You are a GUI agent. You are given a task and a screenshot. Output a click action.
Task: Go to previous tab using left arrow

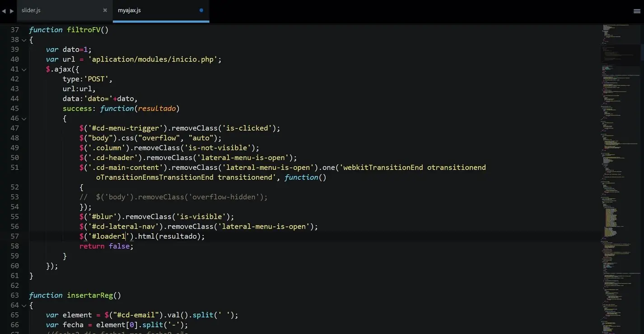coord(4,11)
